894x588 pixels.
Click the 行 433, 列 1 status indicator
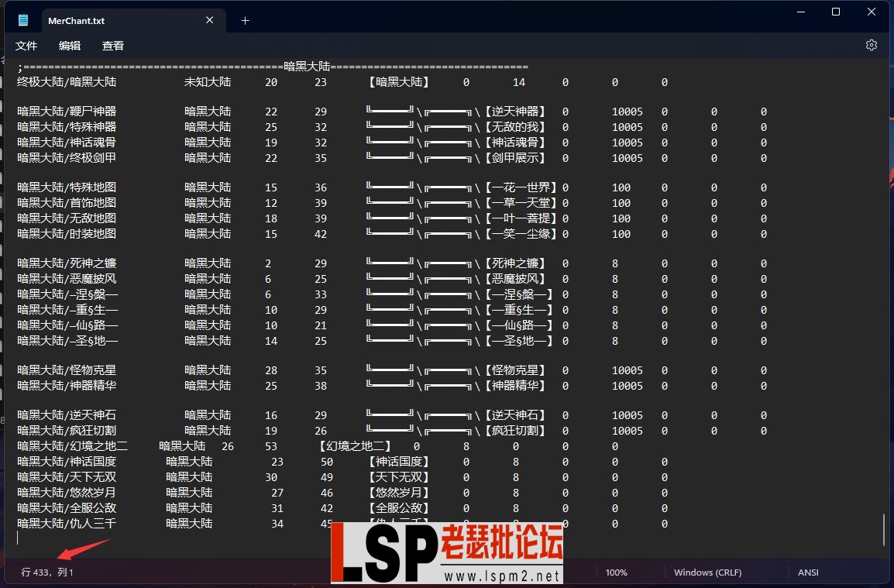click(47, 572)
